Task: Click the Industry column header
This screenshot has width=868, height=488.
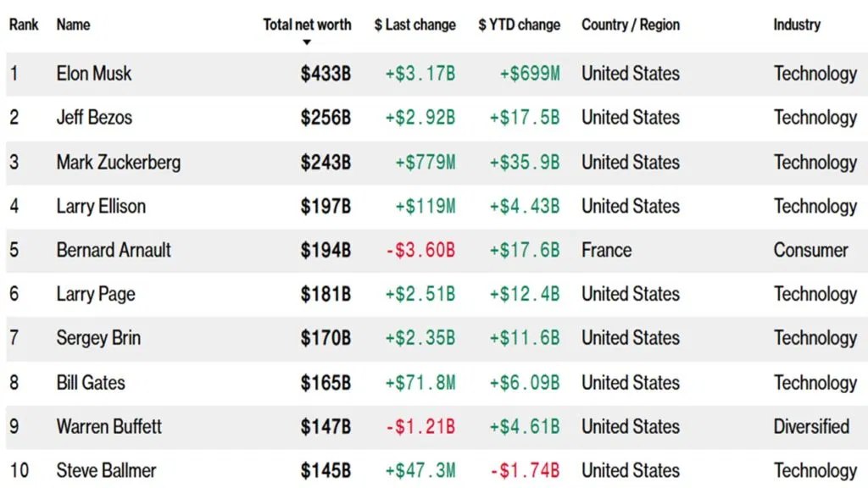Action: 797,25
